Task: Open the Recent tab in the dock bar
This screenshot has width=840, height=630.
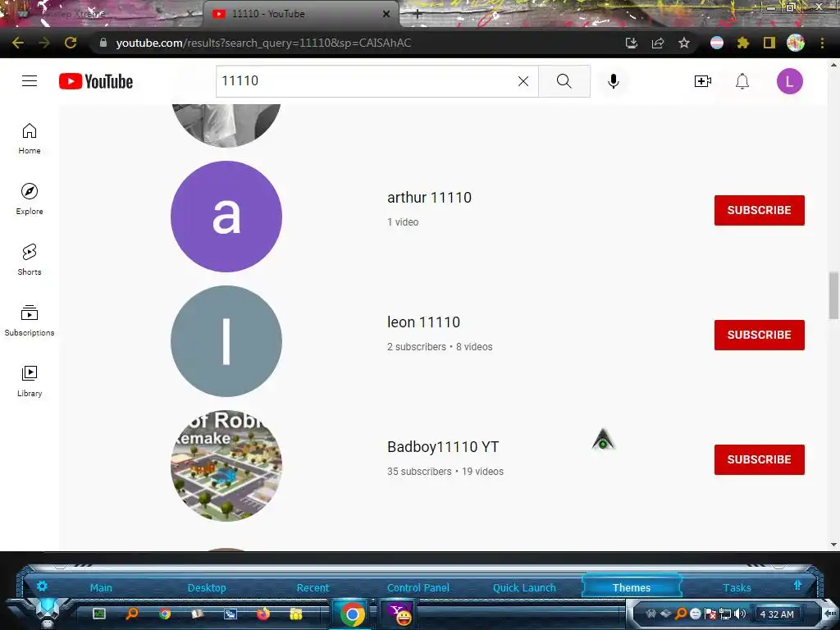Action: coord(313,587)
